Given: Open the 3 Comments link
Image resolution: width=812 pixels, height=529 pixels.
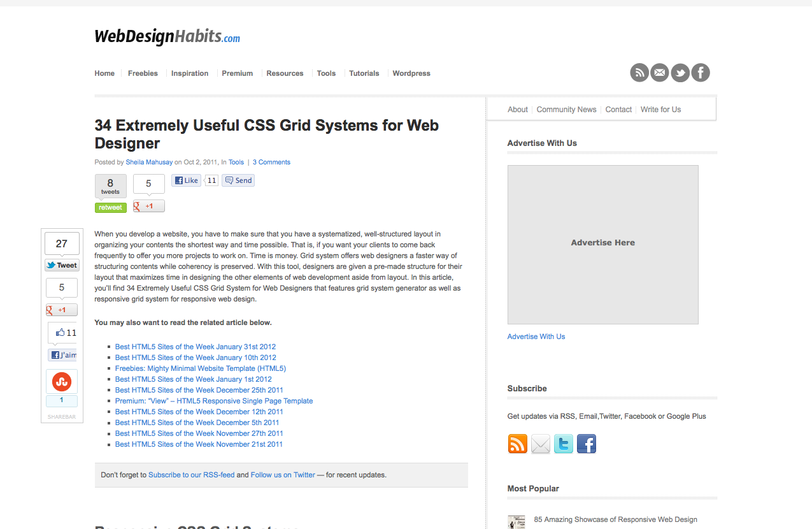Looking at the screenshot, I should click(271, 162).
